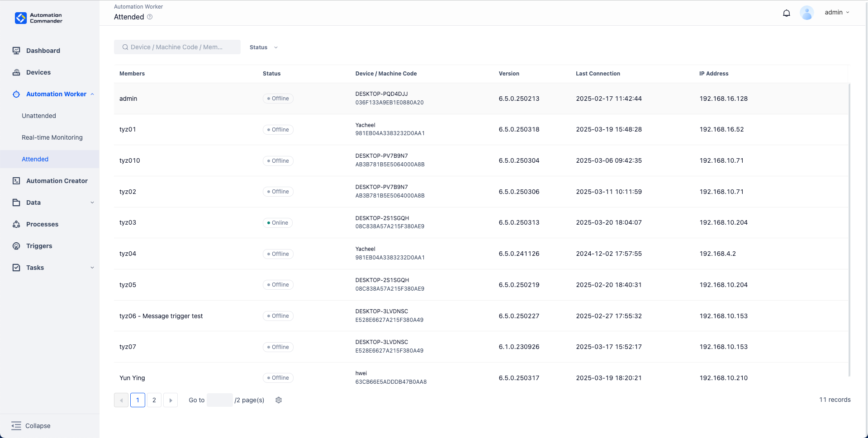Click the Offline badge for tyz02
The width and height of the screenshot is (868, 438).
coord(278,192)
